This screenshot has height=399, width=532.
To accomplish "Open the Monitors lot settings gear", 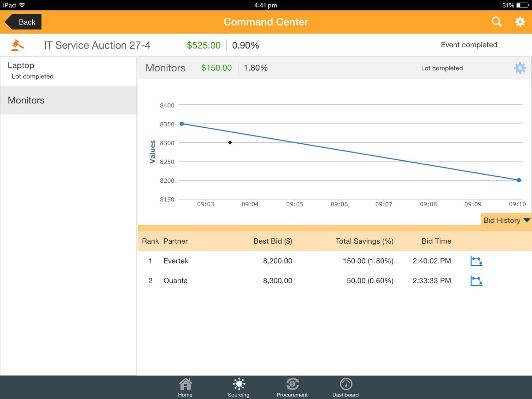I will point(520,68).
